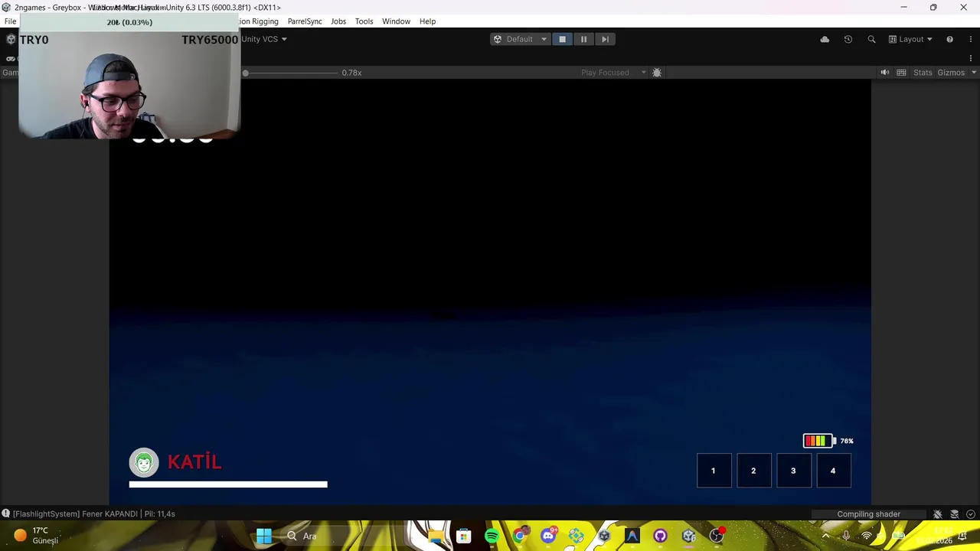Screen dimensions: 980x551
Task: Open Chrome from taskbar
Action: [520, 536]
